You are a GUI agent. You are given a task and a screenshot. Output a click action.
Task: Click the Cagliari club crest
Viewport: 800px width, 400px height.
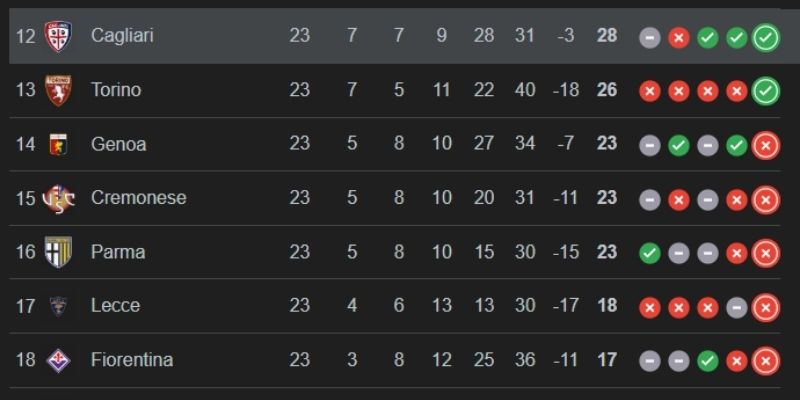[58, 36]
